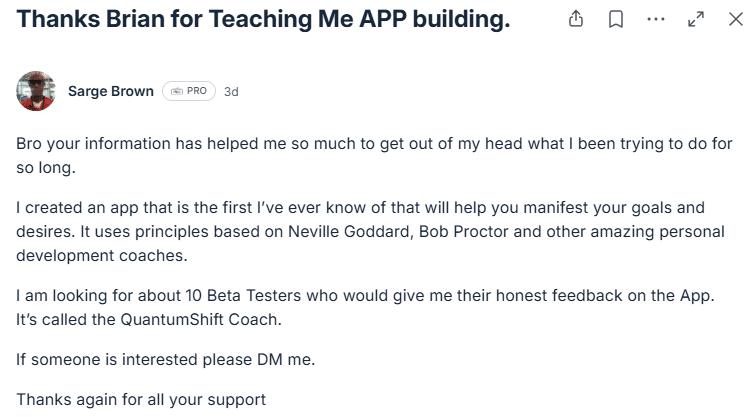Viewport: 754px width, 417px height.
Task: Close the post view
Action: click(735, 19)
